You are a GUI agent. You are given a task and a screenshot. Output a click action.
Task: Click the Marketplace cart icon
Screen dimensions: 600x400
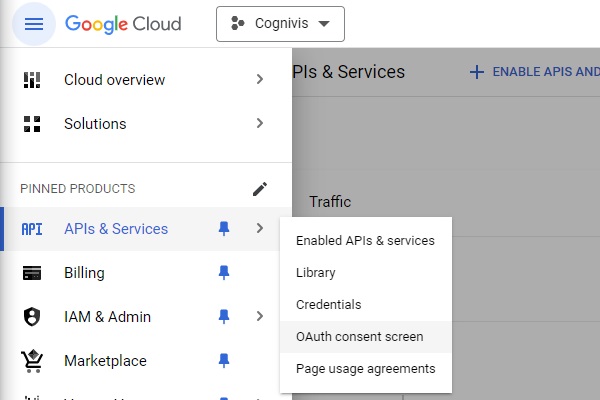coord(32,361)
